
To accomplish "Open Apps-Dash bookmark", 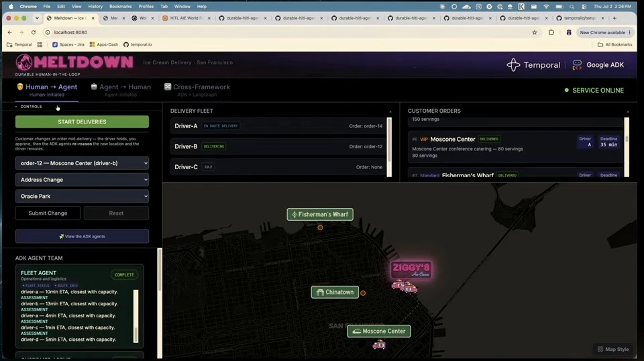I will click(104, 44).
